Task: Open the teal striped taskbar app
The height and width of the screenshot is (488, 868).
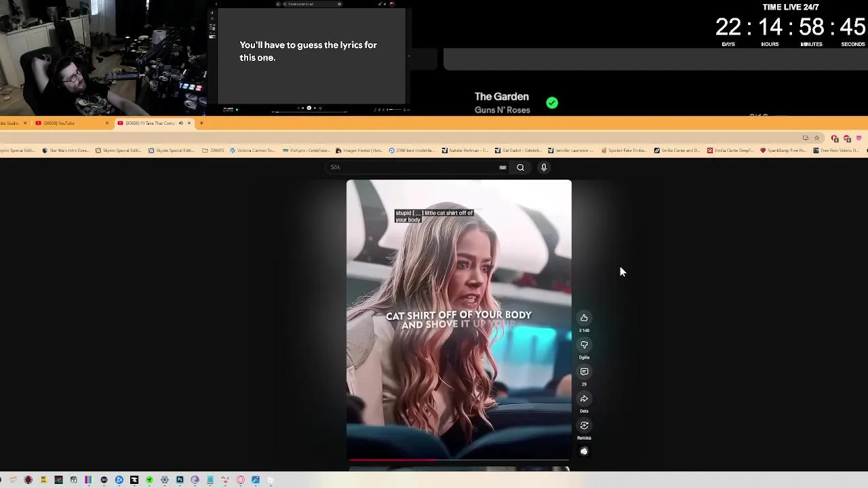Action: pyautogui.click(x=210, y=480)
